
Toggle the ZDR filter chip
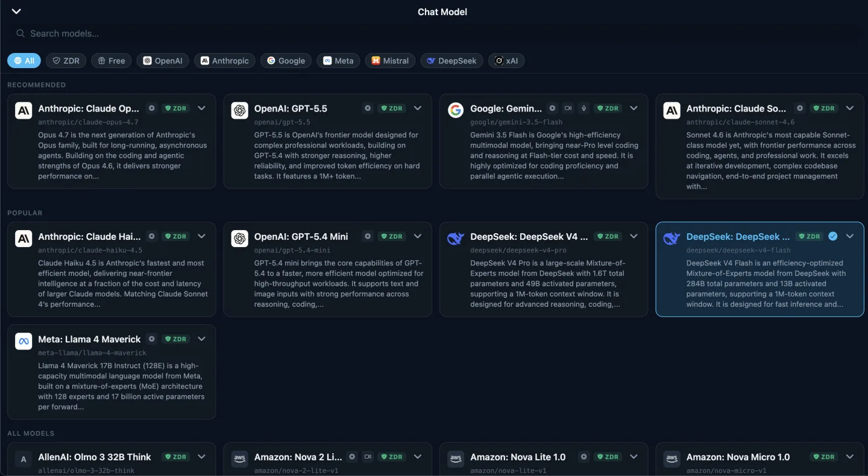pos(66,60)
